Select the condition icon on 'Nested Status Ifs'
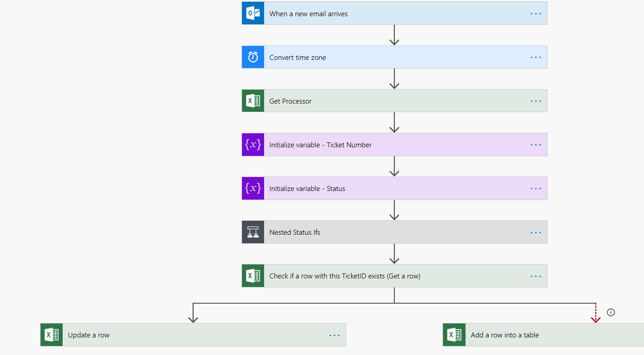This screenshot has width=644, height=355. click(253, 232)
